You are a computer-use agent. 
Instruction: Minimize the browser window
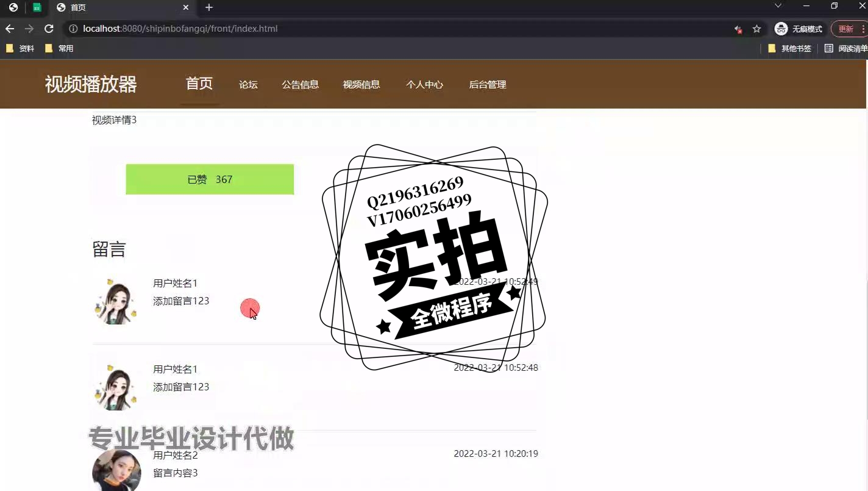point(806,5)
